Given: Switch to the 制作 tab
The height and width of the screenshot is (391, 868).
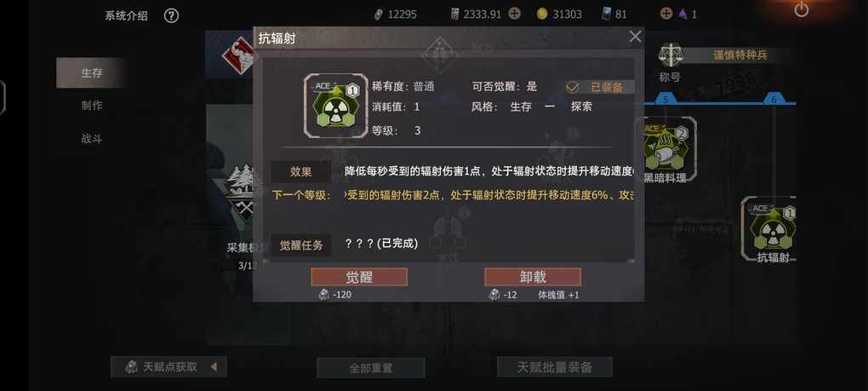Looking at the screenshot, I should 91,106.
